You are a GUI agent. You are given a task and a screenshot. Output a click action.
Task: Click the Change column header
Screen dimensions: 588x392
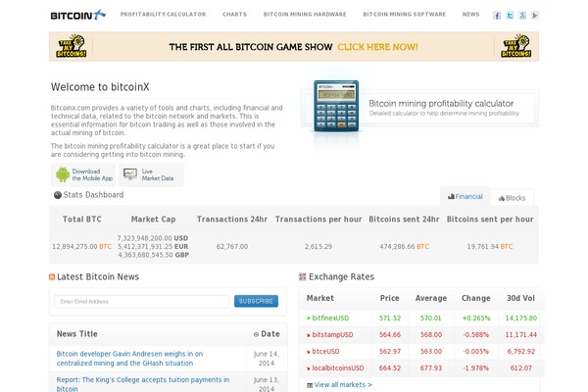[x=476, y=298]
